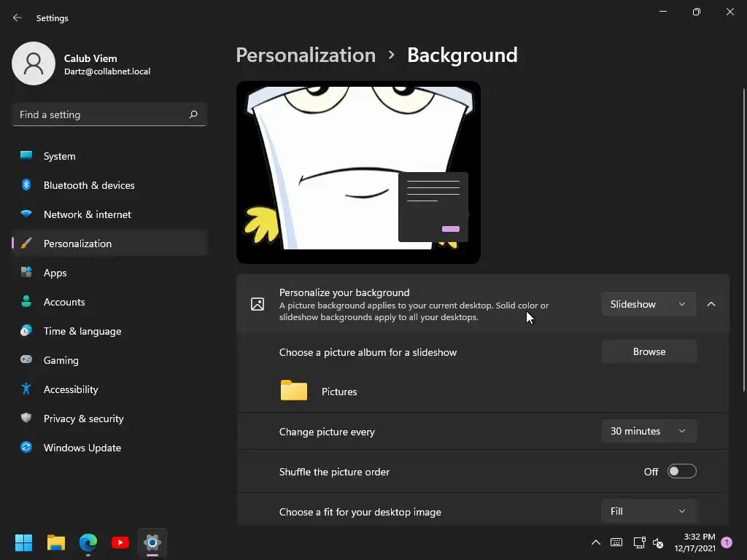Go to Bluetooth & devices
The image size is (747, 560).
[x=109, y=184]
